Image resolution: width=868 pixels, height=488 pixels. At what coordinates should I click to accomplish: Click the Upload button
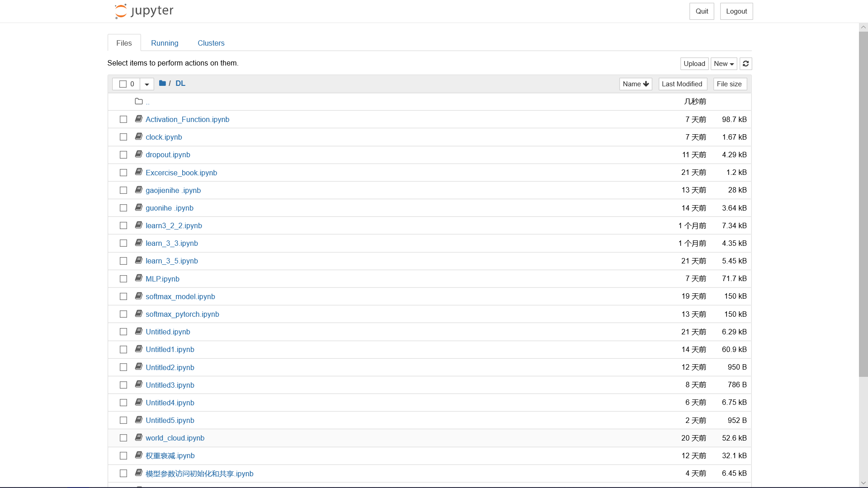(694, 64)
